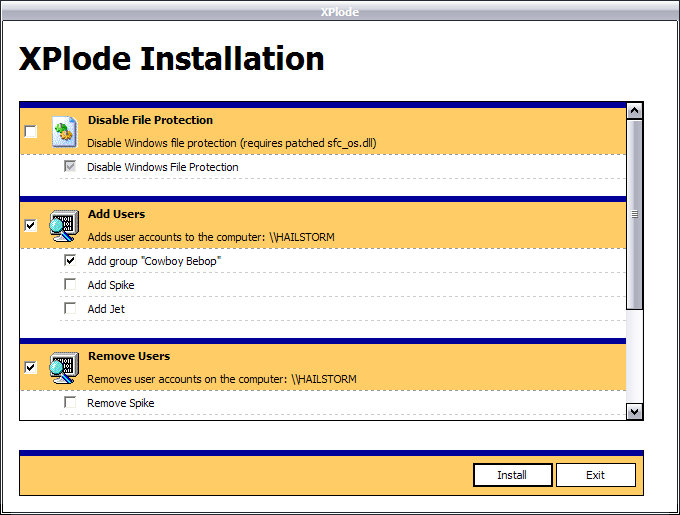
Task: Toggle the Disable Windows File Protection checkbox
Action: [x=70, y=166]
